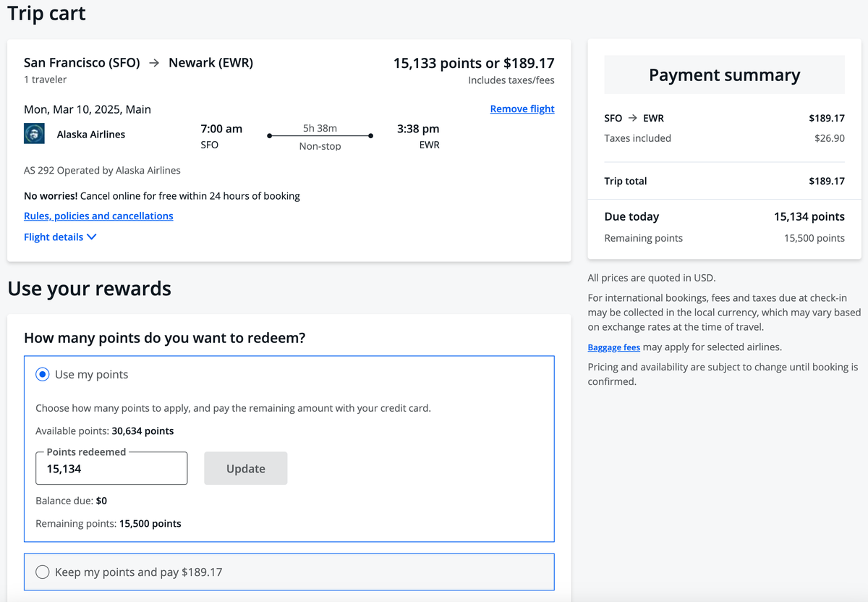Click the Due today 15,134 points value
The height and width of the screenshot is (602, 868).
point(809,216)
